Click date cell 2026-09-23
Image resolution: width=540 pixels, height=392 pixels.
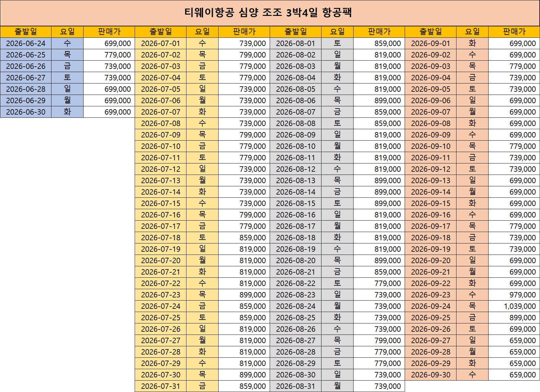click(x=430, y=295)
